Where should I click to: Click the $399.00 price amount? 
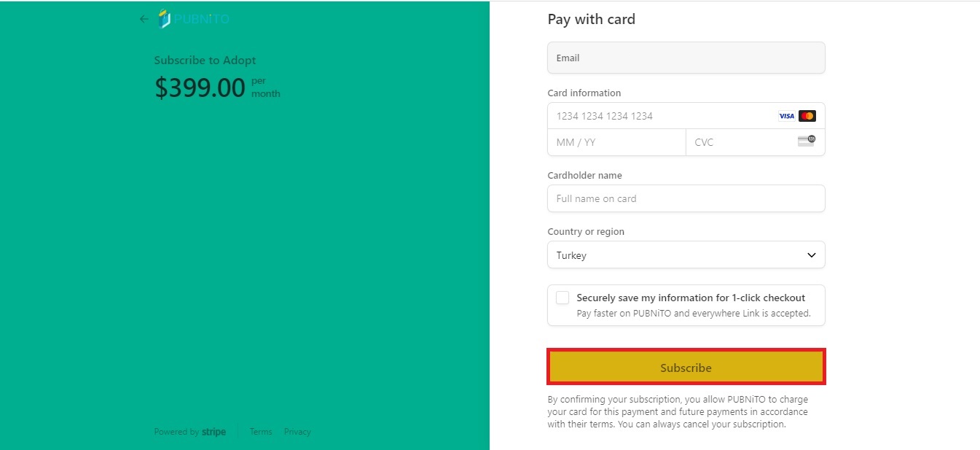coord(200,88)
